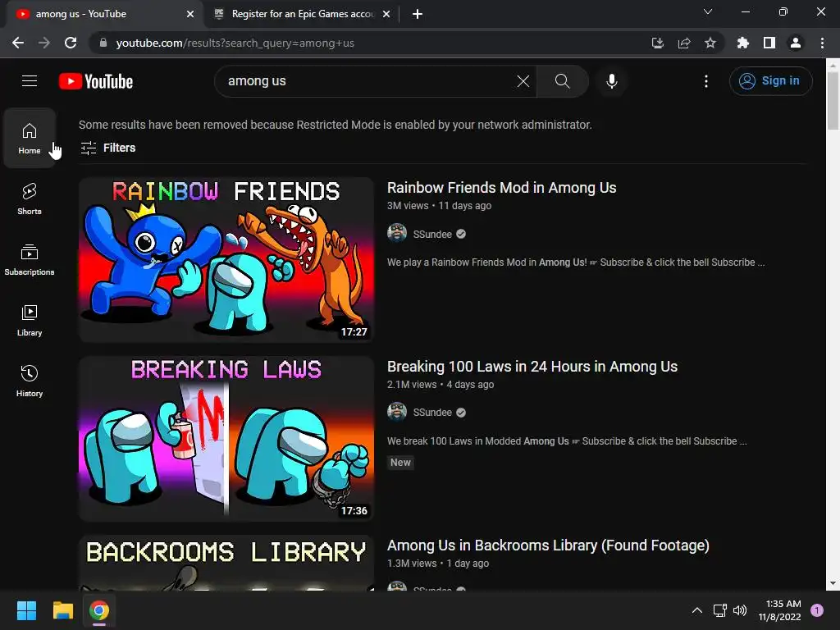Image resolution: width=840 pixels, height=630 pixels.
Task: Open the notification count badge in the taskbar
Action: (817, 610)
